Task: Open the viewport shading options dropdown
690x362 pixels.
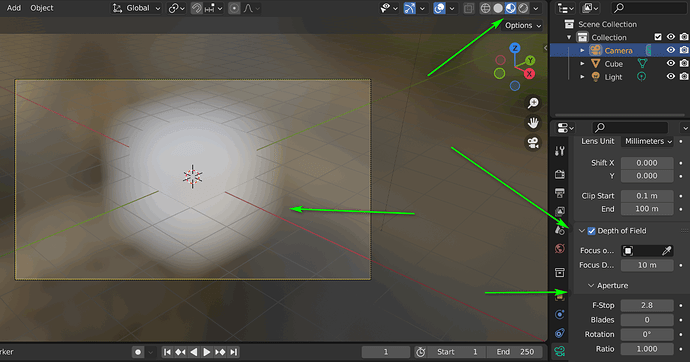Action: pyautogui.click(x=536, y=8)
